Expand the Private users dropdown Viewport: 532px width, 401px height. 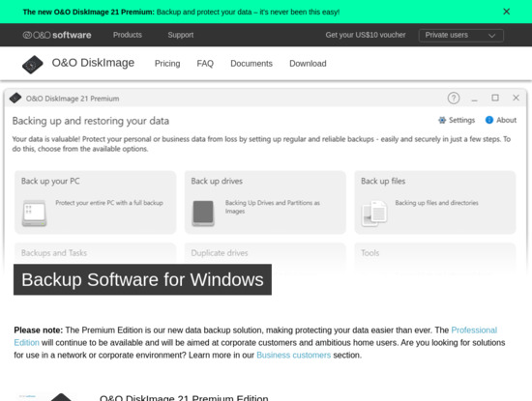(x=460, y=35)
